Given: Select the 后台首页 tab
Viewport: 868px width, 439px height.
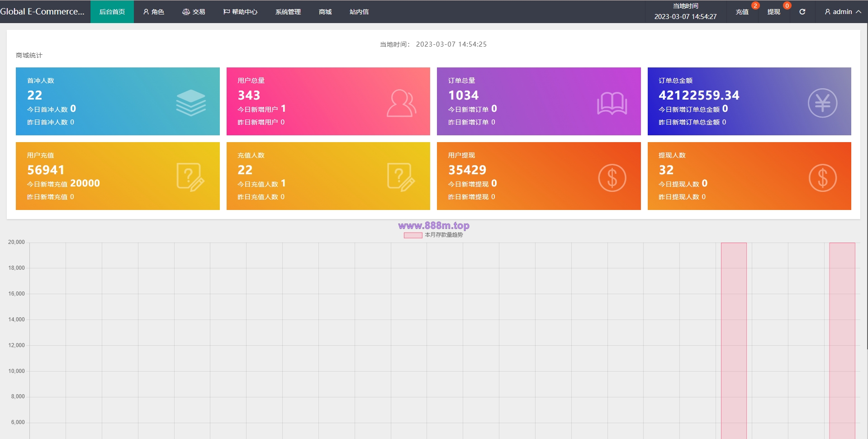Looking at the screenshot, I should coord(112,12).
